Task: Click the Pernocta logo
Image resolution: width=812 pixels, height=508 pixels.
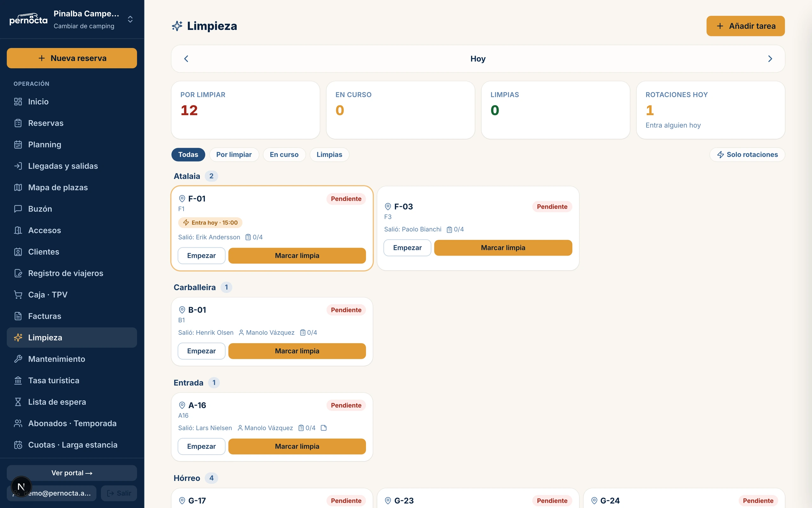Action: 29,19
